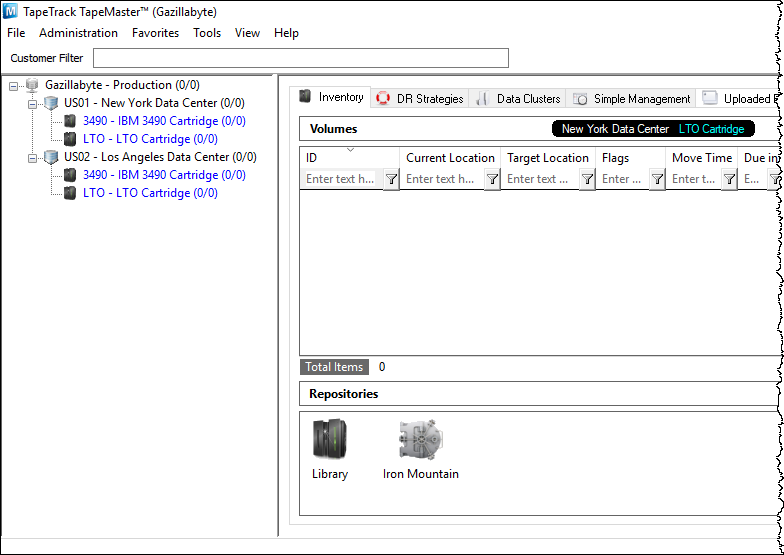Open the Administration menu
Image resolution: width=784 pixels, height=555 pixels.
click(78, 33)
